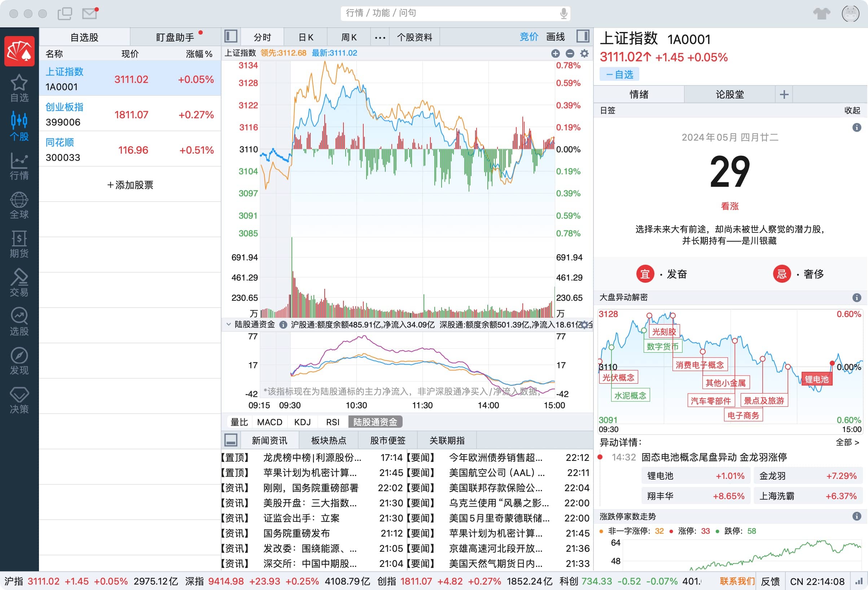The width and height of the screenshot is (868, 590).
Task: Click the multi-window icon in title bar
Action: 65,13
